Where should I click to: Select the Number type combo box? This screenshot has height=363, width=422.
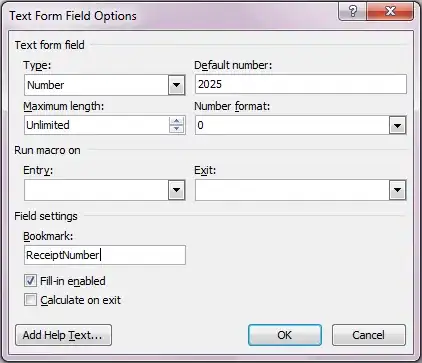[x=105, y=85]
